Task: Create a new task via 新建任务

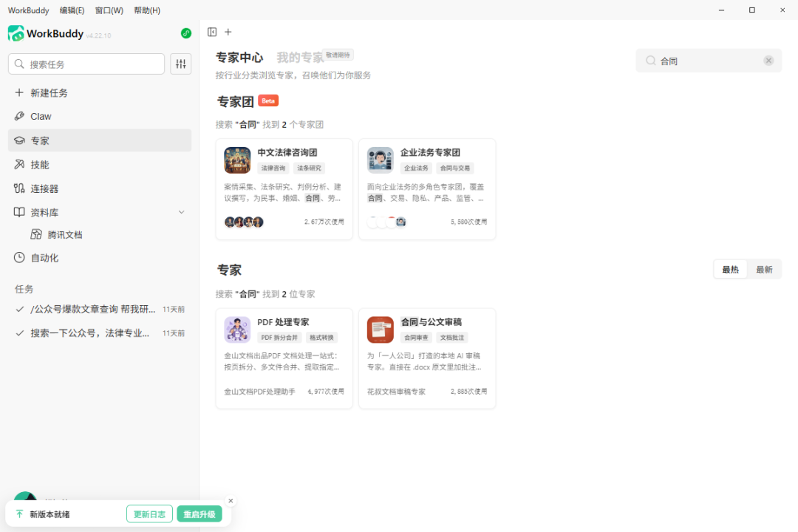Action: coord(100,92)
